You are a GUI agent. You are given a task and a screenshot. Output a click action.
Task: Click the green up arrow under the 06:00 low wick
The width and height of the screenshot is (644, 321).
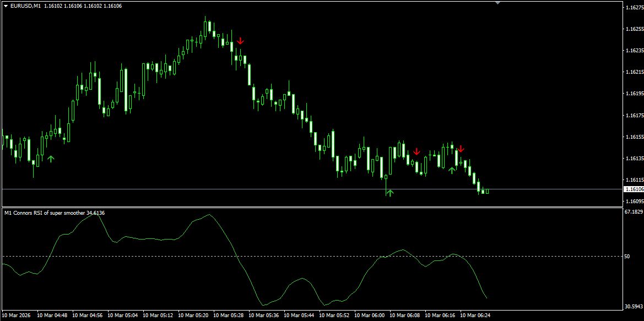pos(390,193)
